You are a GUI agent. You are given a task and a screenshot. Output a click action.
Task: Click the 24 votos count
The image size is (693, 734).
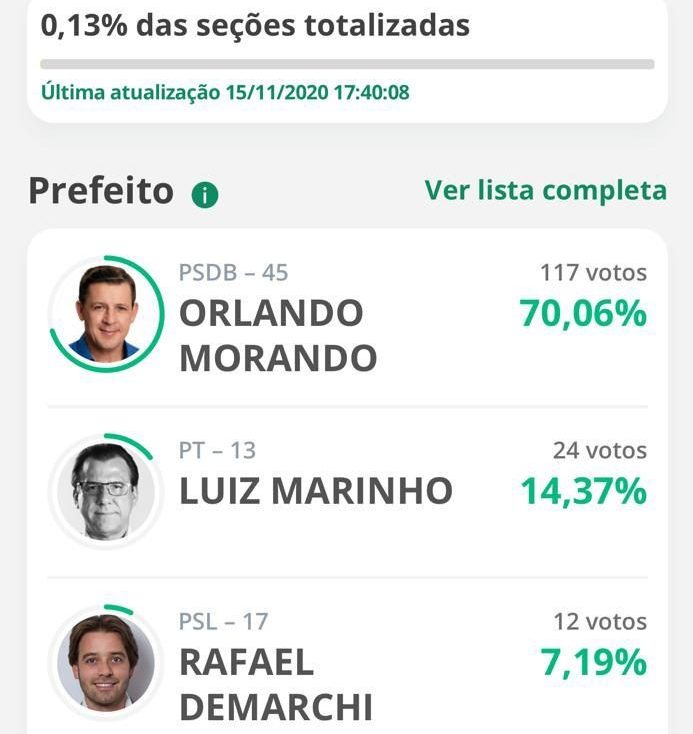[x=599, y=450]
